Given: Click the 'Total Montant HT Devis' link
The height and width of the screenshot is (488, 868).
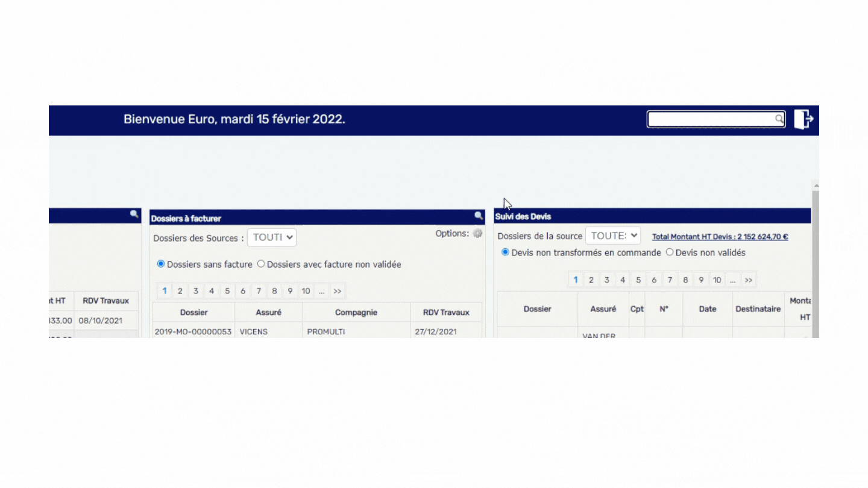Looking at the screenshot, I should pyautogui.click(x=720, y=237).
